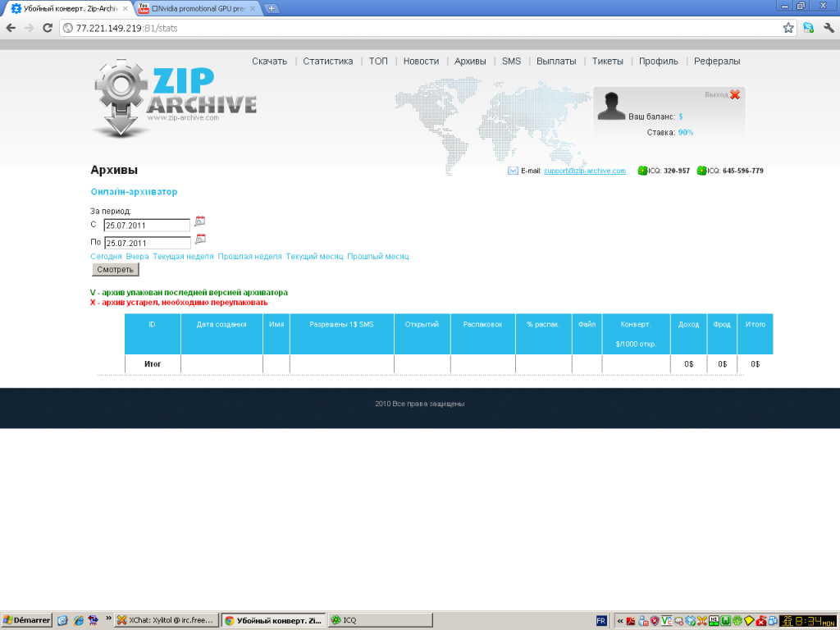This screenshot has height=630, width=840.
Task: Open the SMS menu item
Action: coord(511,61)
